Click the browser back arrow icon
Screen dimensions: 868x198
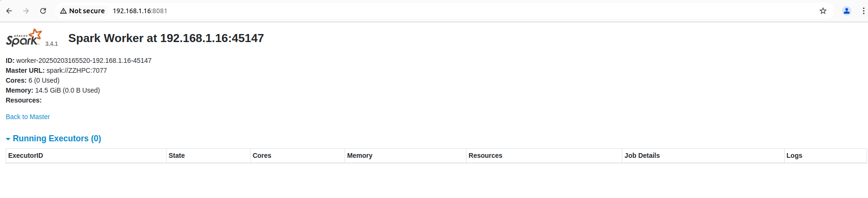pos(9,11)
